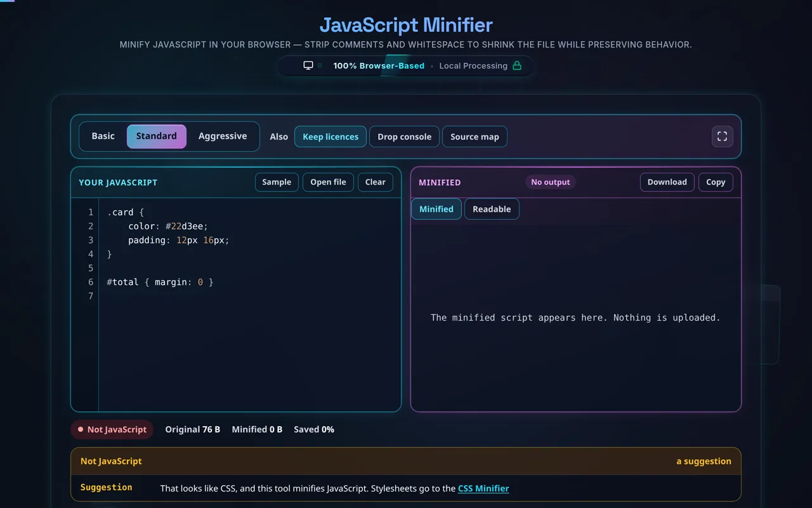The image size is (812, 508).
Task: Click the '100% Browser-Based' label
Action: click(379, 65)
